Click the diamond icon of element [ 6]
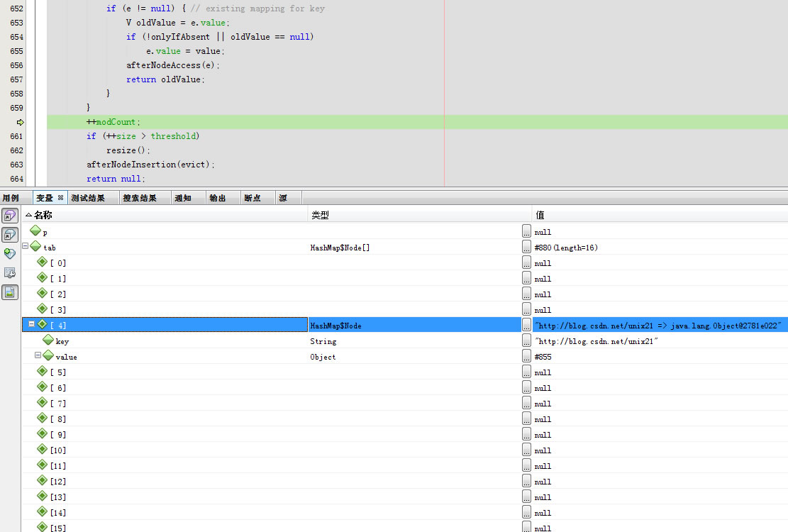 (43, 387)
